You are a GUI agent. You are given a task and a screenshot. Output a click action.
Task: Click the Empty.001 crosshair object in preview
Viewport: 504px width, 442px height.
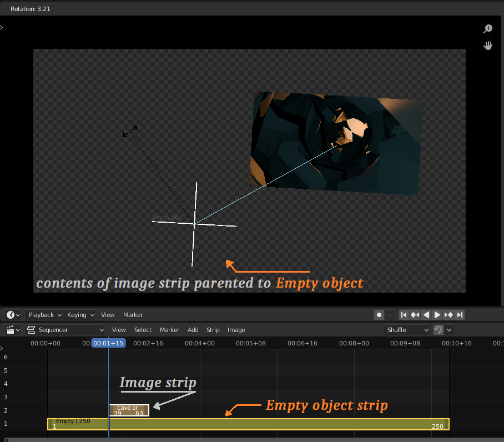(x=194, y=223)
